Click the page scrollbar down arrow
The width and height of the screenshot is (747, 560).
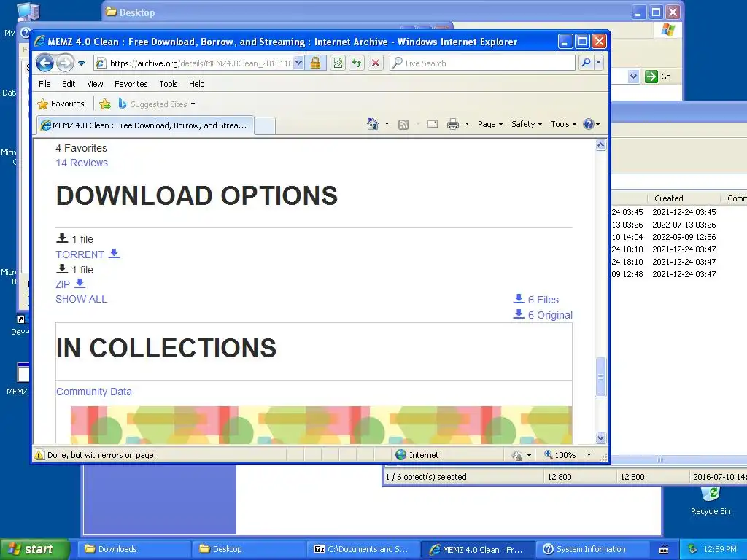(x=601, y=437)
